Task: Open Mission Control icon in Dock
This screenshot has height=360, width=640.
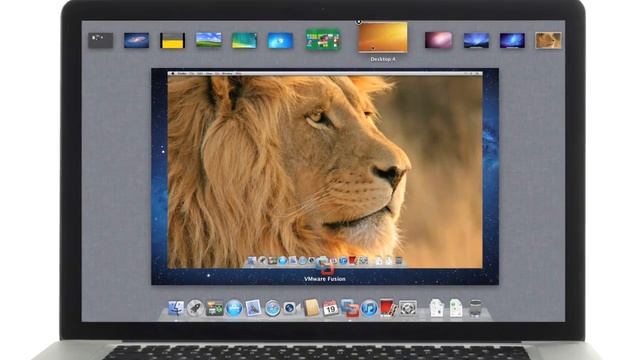Action: pyautogui.click(x=214, y=309)
